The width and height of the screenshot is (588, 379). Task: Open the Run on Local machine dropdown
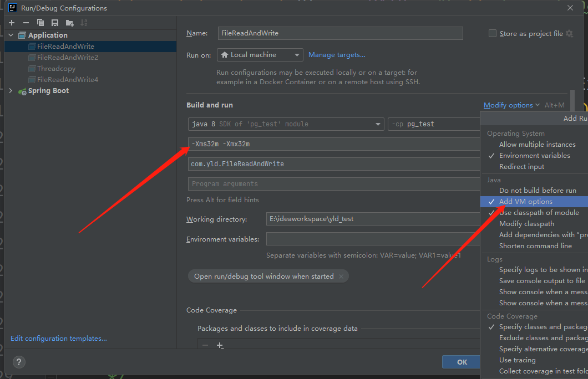coord(260,55)
